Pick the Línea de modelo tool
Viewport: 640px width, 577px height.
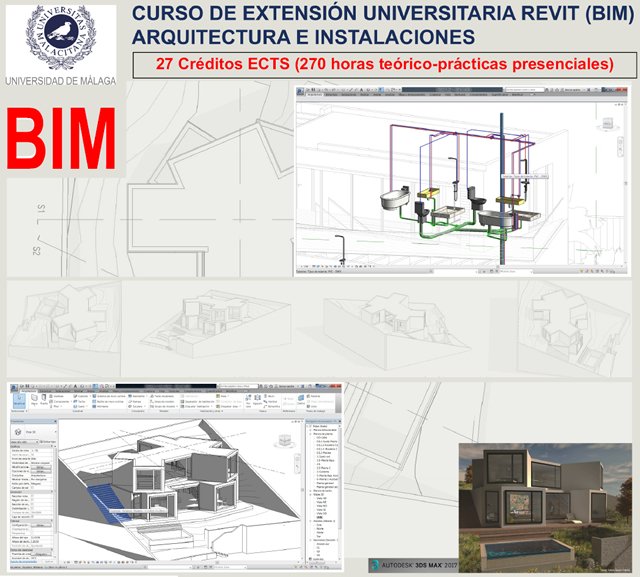[162, 402]
